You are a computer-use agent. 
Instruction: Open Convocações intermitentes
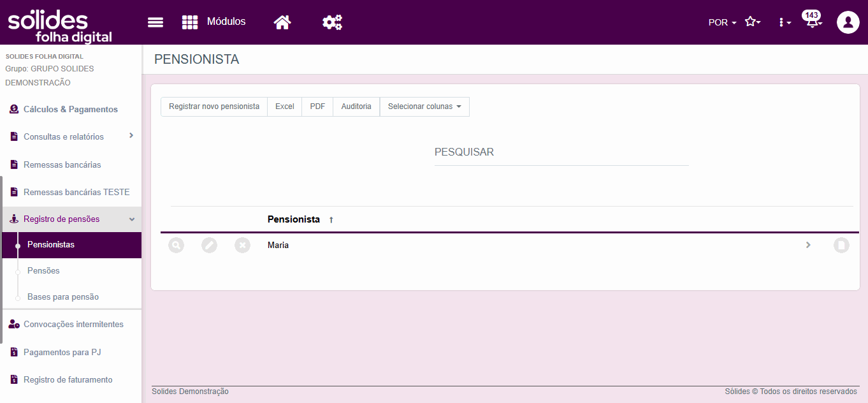coord(73,325)
